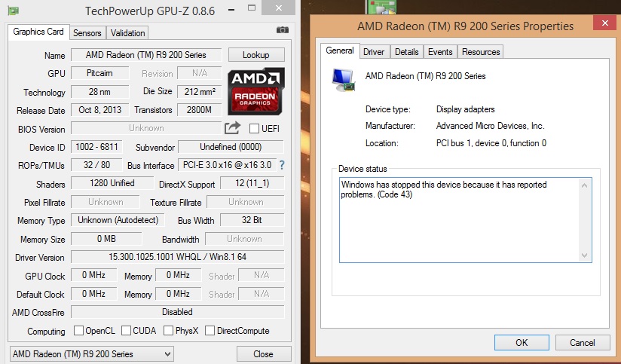The height and width of the screenshot is (364, 621).
Task: Click the Memory Type field Unknown (Autodetect)
Action: [x=118, y=220]
